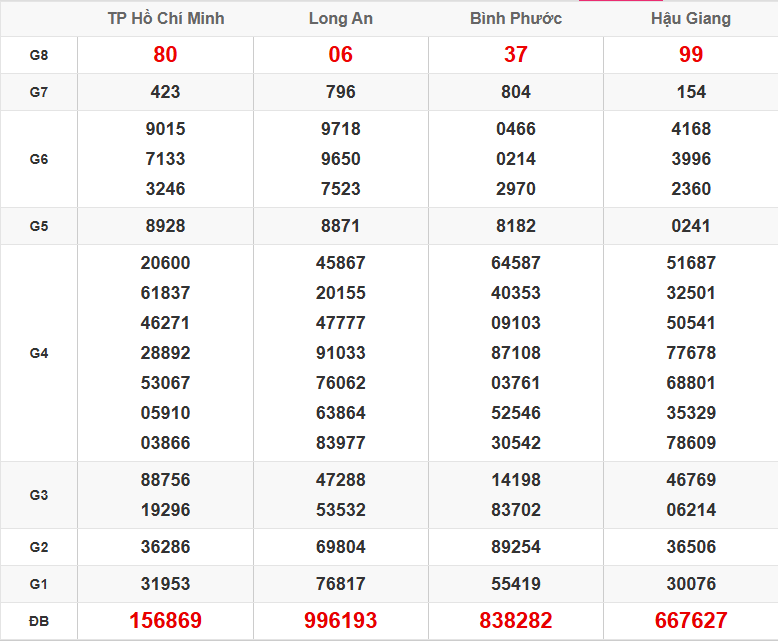Click G2 number 69804
This screenshot has height=641, width=778.
[340, 547]
